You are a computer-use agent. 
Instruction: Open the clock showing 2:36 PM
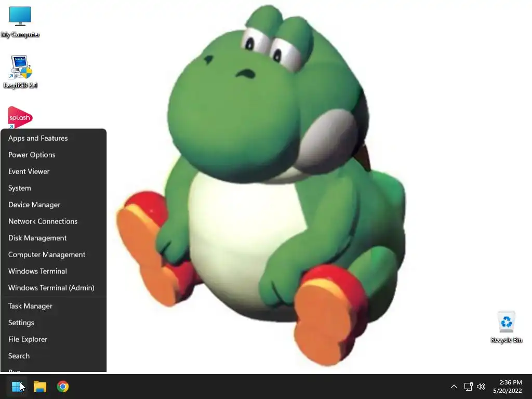tap(508, 387)
